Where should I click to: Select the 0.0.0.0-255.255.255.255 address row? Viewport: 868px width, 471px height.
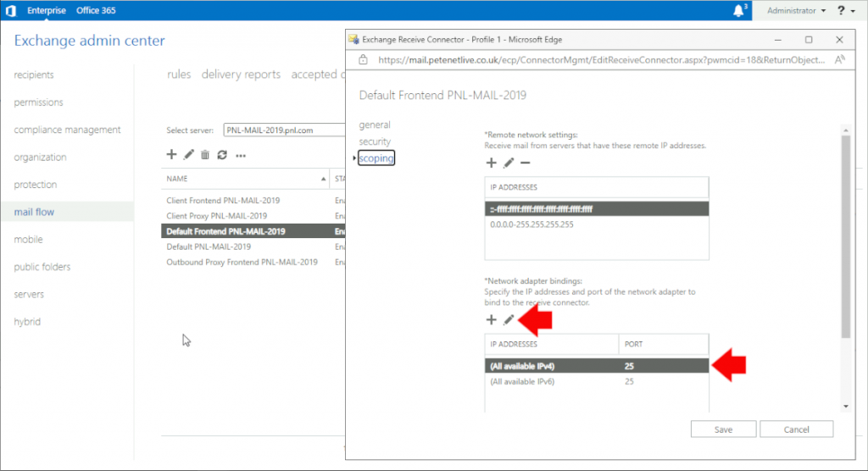click(596, 224)
